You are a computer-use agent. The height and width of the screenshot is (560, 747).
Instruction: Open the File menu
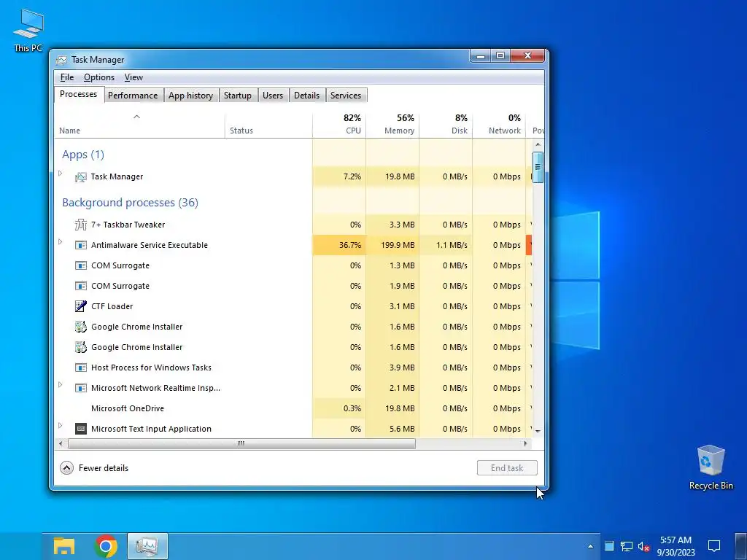click(66, 77)
